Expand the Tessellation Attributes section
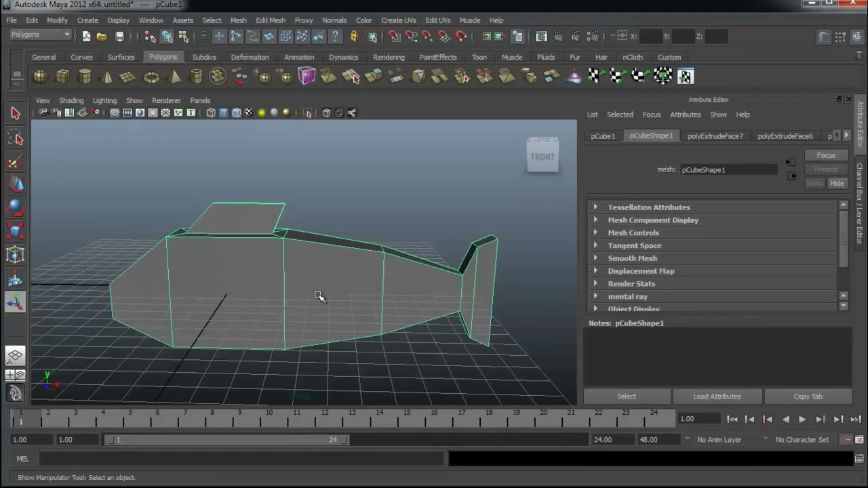 711,207
